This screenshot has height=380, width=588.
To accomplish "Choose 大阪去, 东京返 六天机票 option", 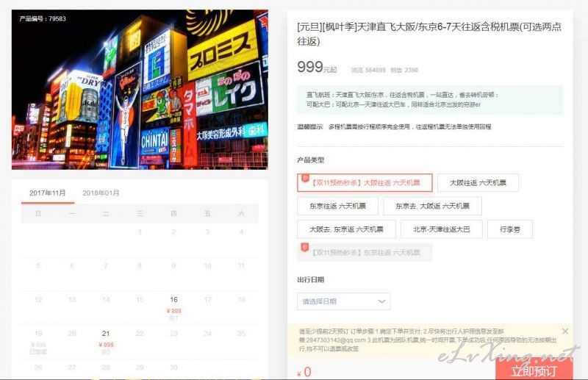I will pyautogui.click(x=346, y=229).
